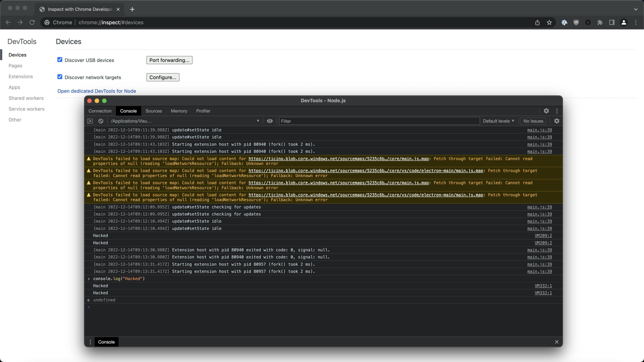
Task: Open DevTools three-dot customize menu
Action: pyautogui.click(x=557, y=111)
